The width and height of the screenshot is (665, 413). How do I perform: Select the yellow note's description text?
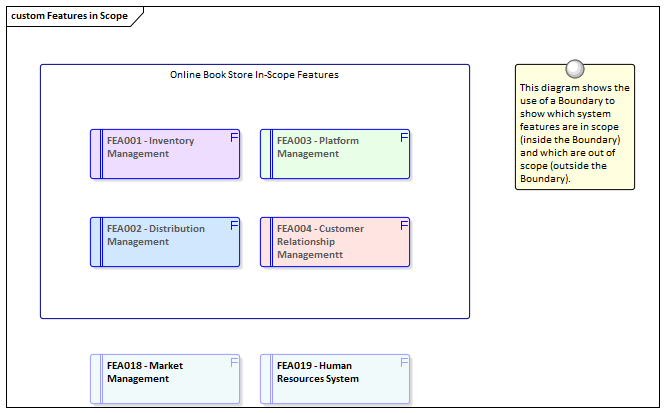tap(574, 134)
